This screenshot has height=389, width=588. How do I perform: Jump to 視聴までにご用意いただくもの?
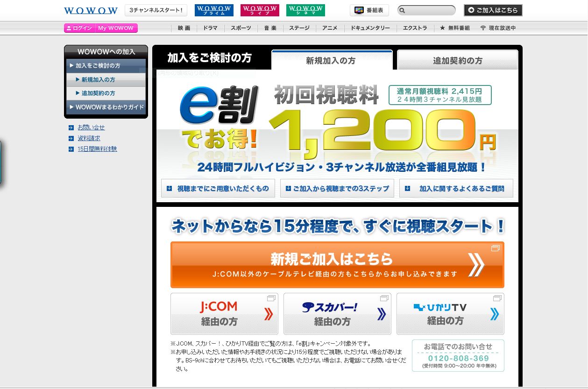[x=218, y=189]
